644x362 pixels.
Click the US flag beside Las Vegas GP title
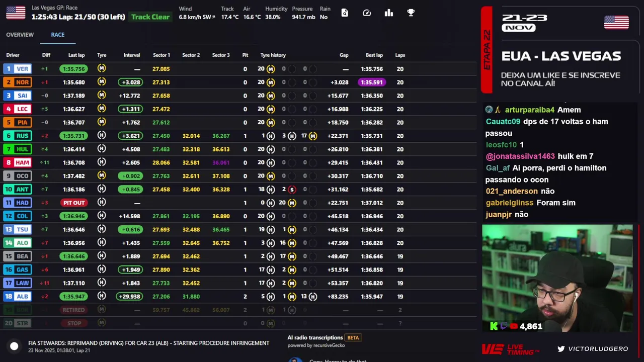(x=16, y=13)
